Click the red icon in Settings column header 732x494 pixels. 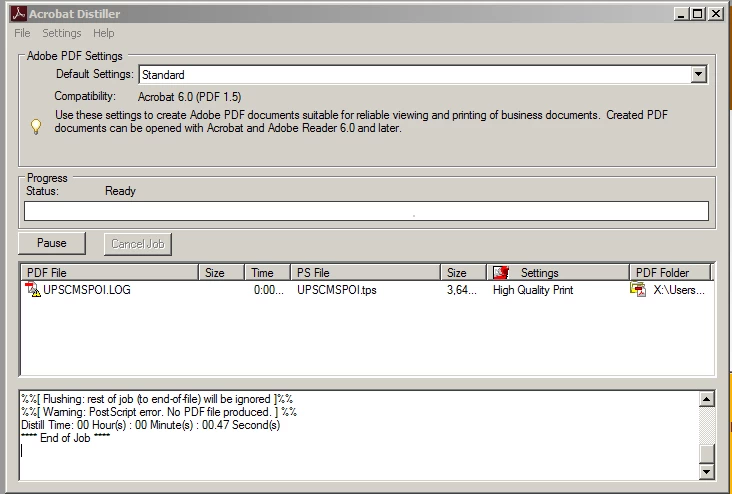point(500,273)
